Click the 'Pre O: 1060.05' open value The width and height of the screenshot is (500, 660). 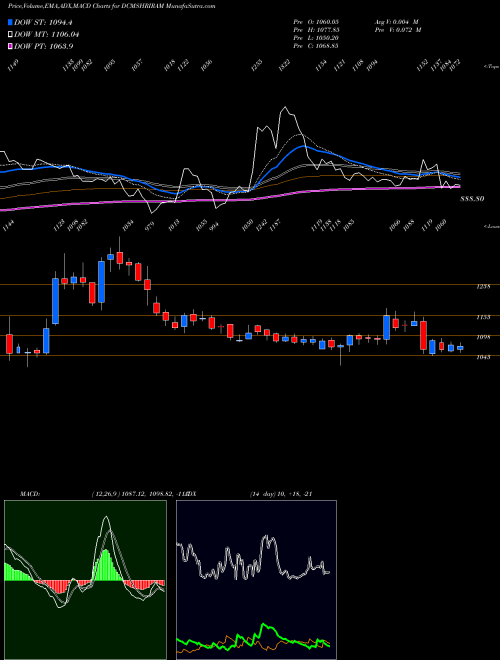click(x=316, y=22)
